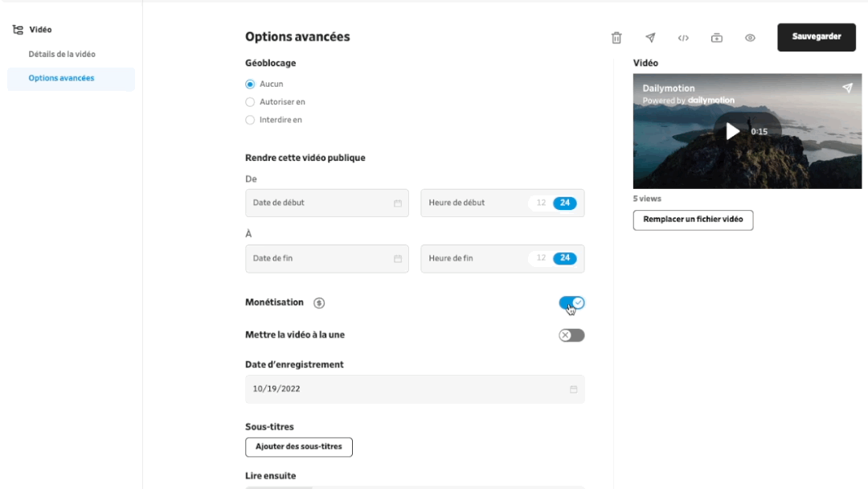Click the trash delete icon
The image size is (868, 489).
tap(616, 38)
